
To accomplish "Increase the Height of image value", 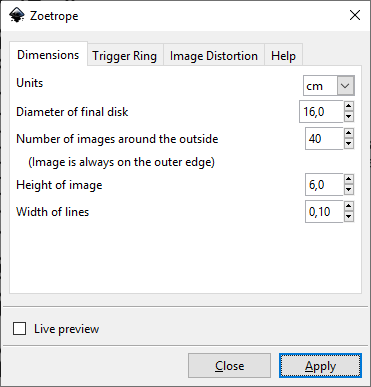I will (349, 180).
